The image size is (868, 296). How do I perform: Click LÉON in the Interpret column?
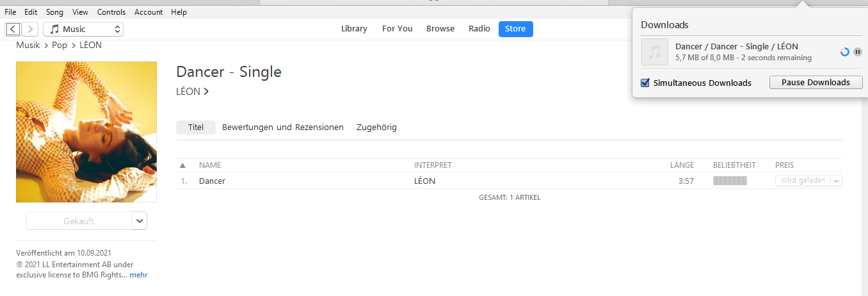[424, 181]
